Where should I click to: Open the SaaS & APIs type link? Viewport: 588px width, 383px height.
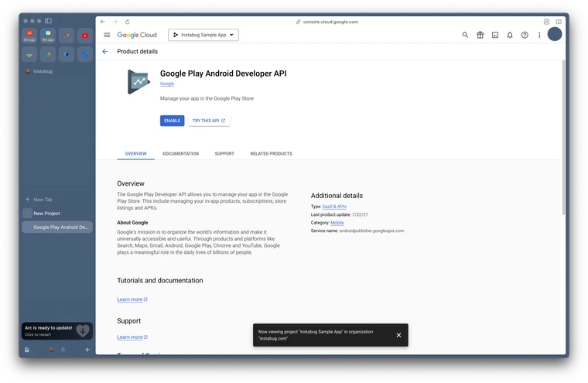tap(334, 207)
